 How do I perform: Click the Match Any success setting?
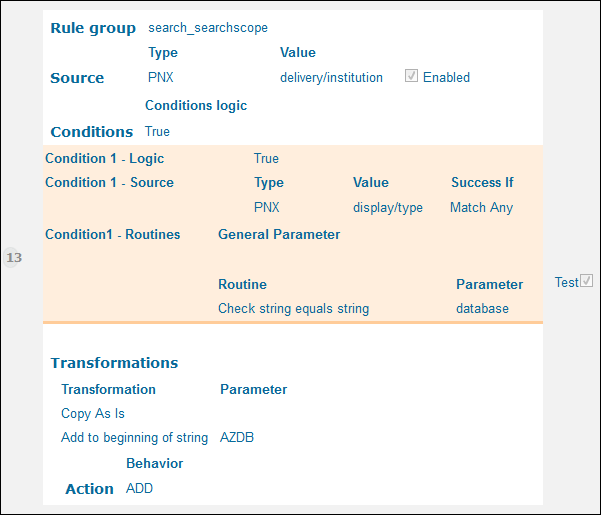(x=481, y=207)
